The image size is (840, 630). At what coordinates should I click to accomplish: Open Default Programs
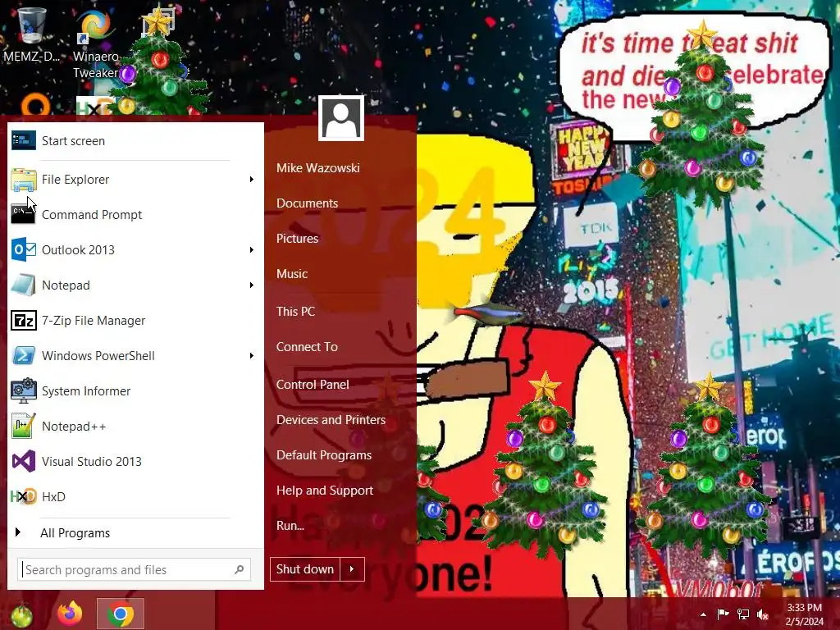coord(323,454)
